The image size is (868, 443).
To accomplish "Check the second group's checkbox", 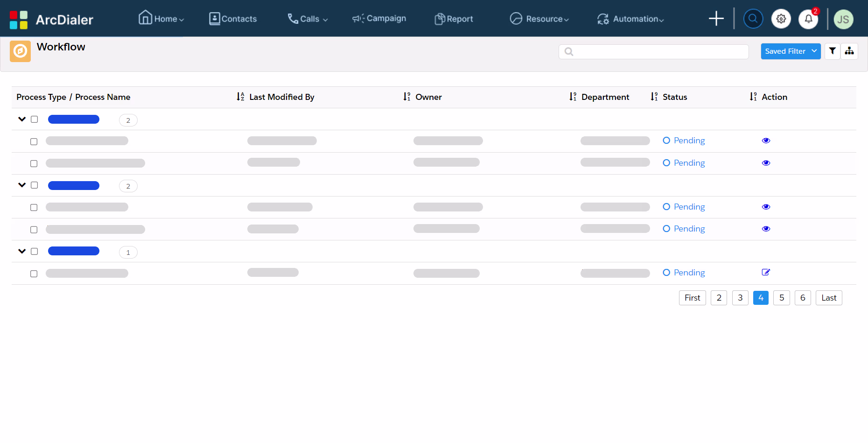I will click(x=34, y=185).
